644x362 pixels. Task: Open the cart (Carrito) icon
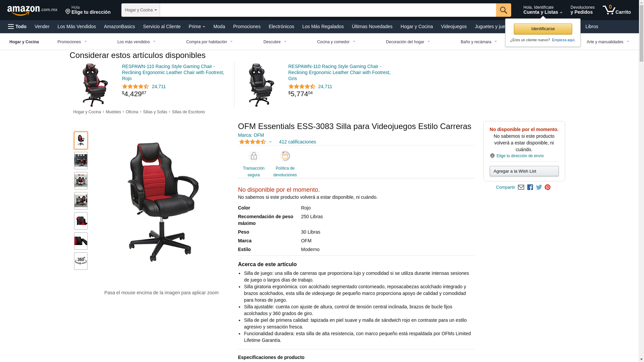[x=616, y=10]
